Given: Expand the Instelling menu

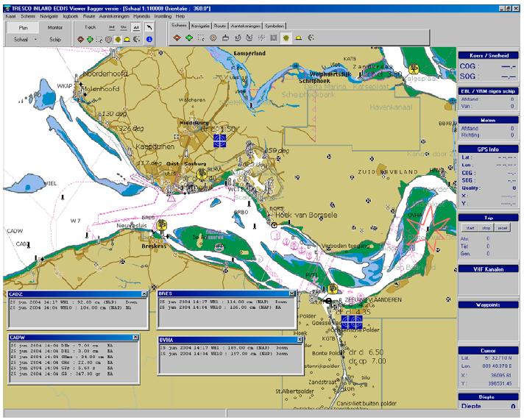Looking at the screenshot, I should [x=161, y=15].
